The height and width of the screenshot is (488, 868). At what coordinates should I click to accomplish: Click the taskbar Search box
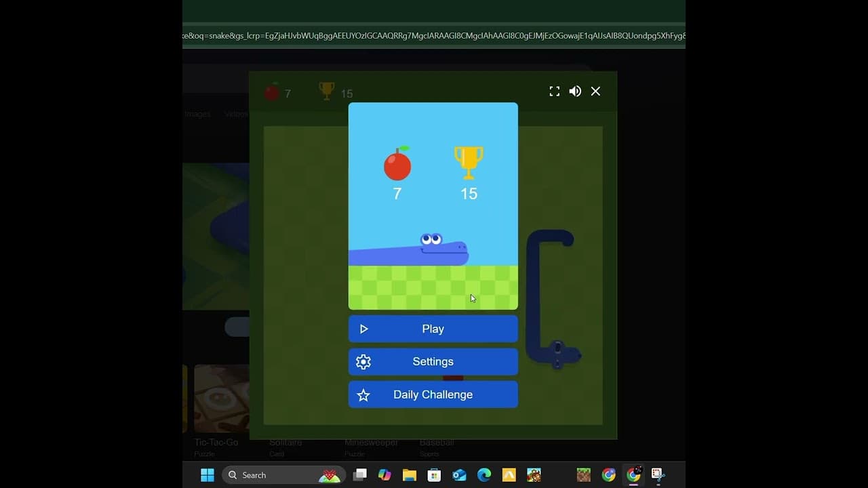click(x=283, y=475)
